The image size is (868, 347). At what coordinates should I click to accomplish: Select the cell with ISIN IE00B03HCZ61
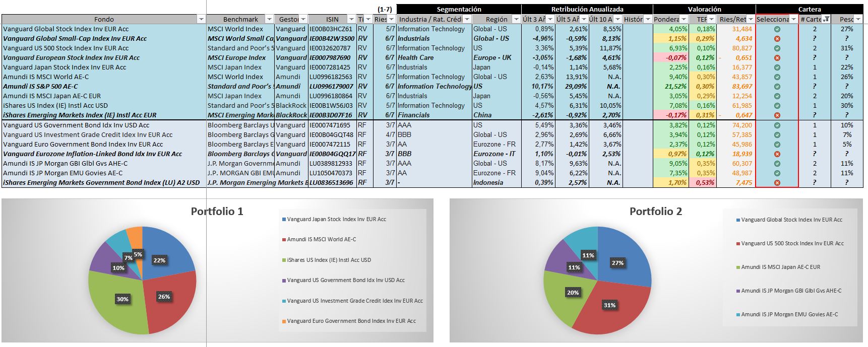(332, 29)
